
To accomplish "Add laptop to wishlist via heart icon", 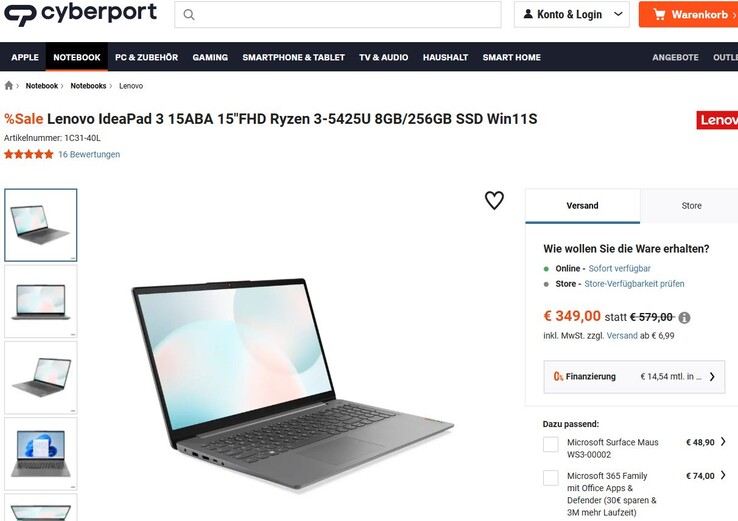I will coord(494,200).
